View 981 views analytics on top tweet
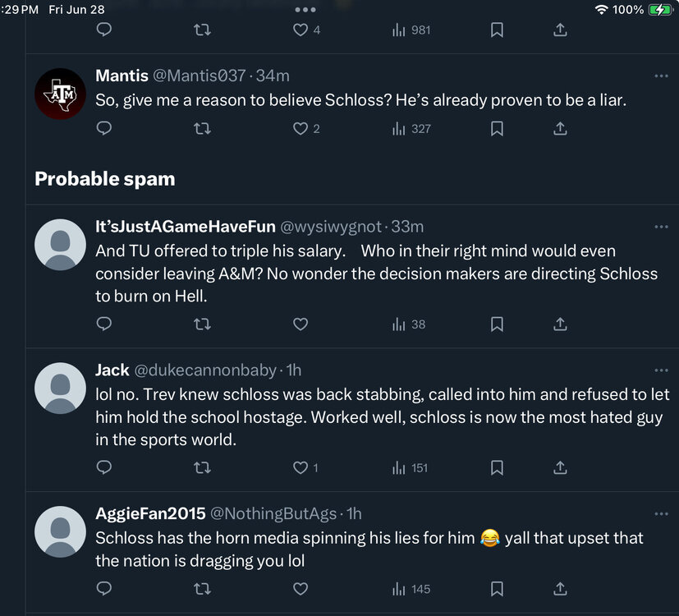The image size is (679, 616). [x=411, y=30]
